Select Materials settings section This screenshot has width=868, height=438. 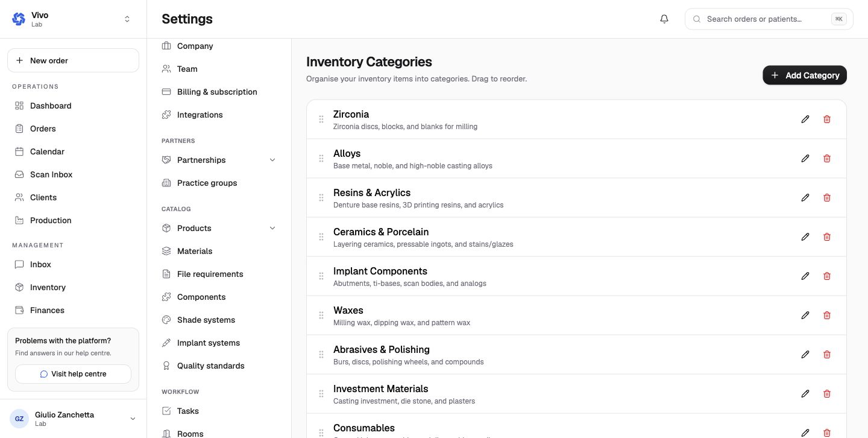coord(219,251)
